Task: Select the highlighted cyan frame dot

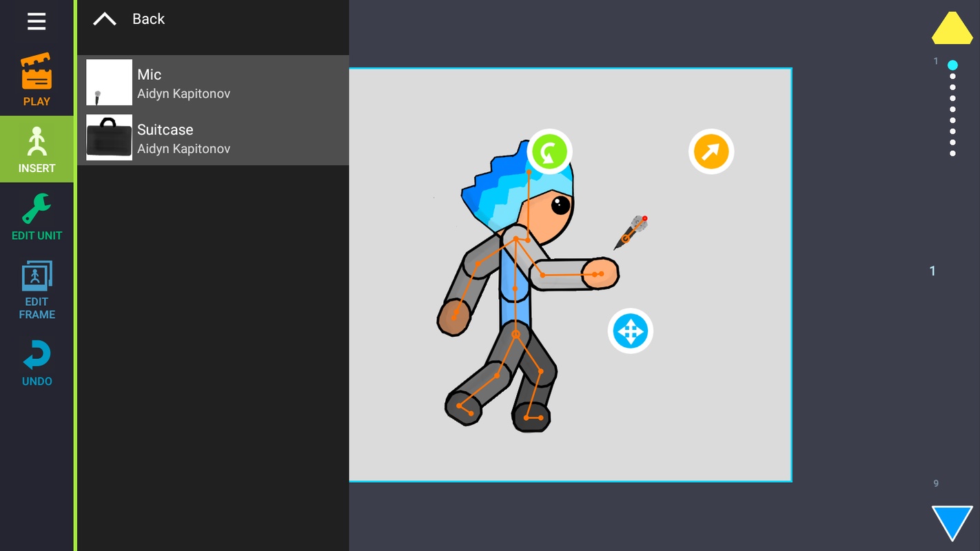Action: point(952,65)
